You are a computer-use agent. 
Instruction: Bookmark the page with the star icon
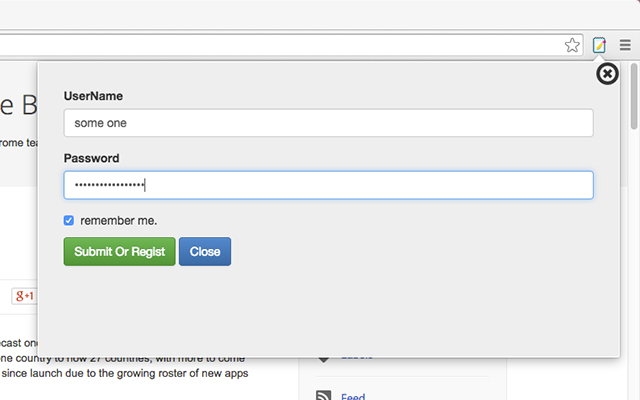point(572,45)
